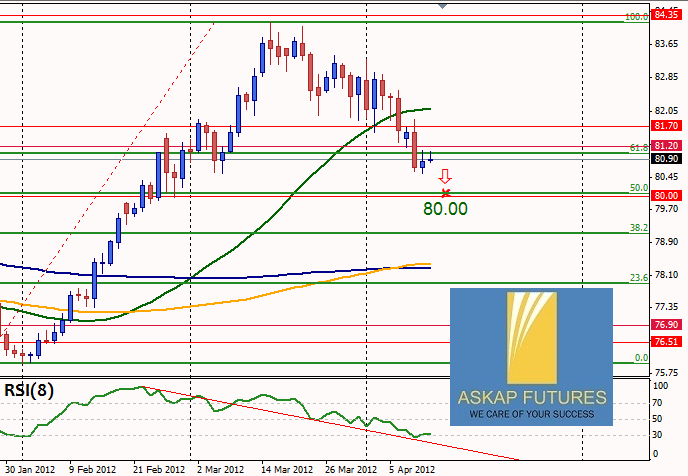Click the 81.20 price level tag
This screenshot has width=688, height=476.
(x=665, y=145)
